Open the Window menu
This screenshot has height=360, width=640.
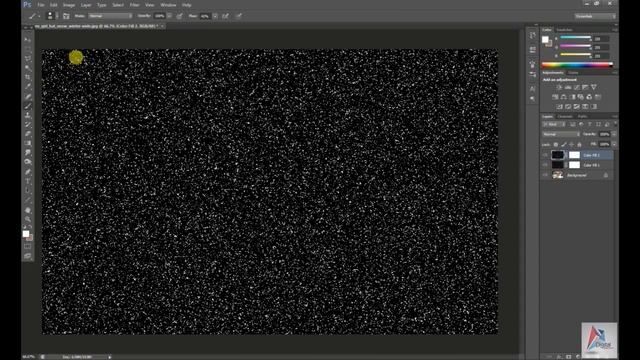pos(168,5)
